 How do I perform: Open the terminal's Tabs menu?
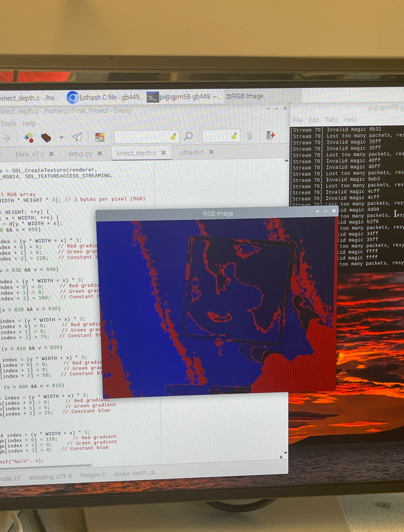pos(331,120)
